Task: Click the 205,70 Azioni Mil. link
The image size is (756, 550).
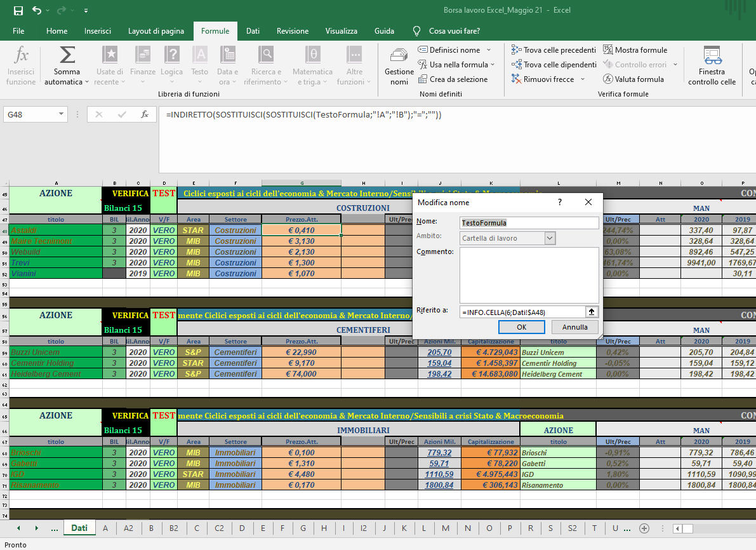Action: pos(439,352)
